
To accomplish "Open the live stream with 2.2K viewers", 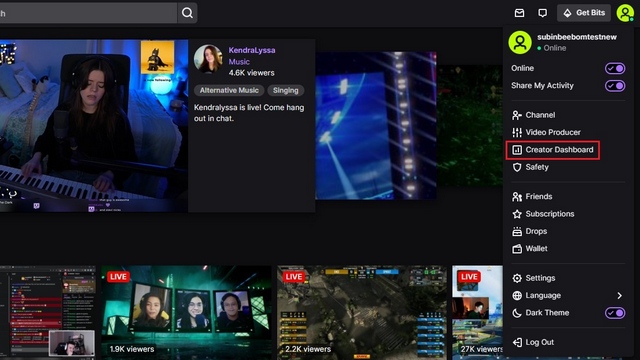I will (x=362, y=312).
